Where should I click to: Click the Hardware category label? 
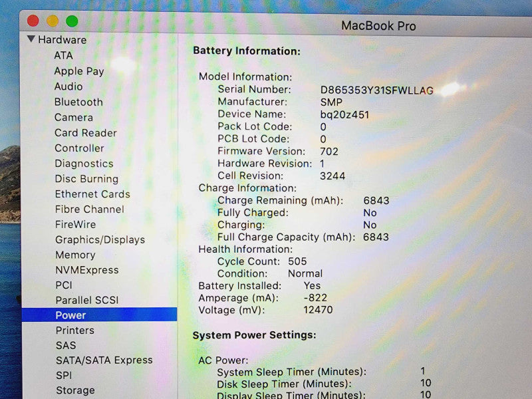(x=62, y=40)
